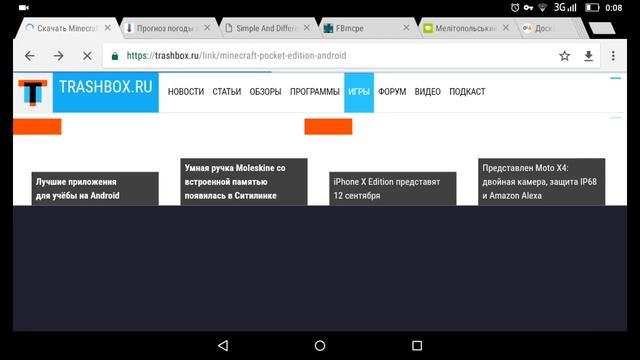
Task: Open article Лучшие приложения для учёбы на Android
Action: [95, 189]
